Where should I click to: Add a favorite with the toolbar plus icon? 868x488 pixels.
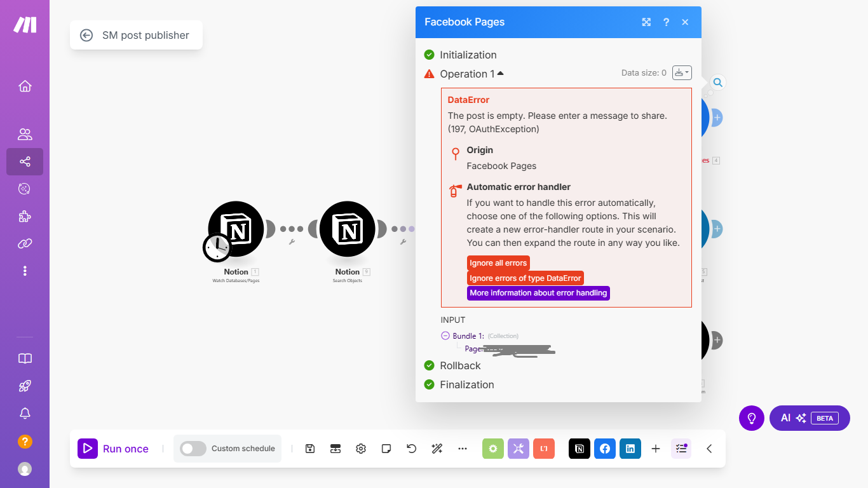pyautogui.click(x=656, y=449)
